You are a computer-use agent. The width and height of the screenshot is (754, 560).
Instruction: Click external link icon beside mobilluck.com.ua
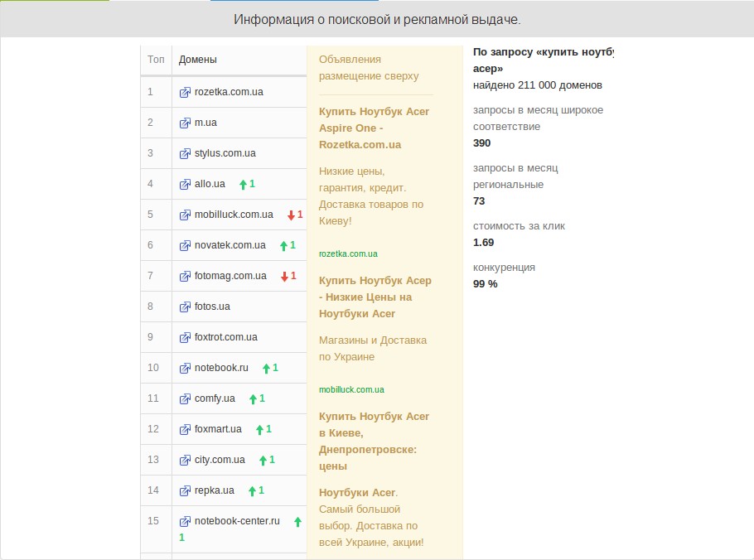(185, 215)
